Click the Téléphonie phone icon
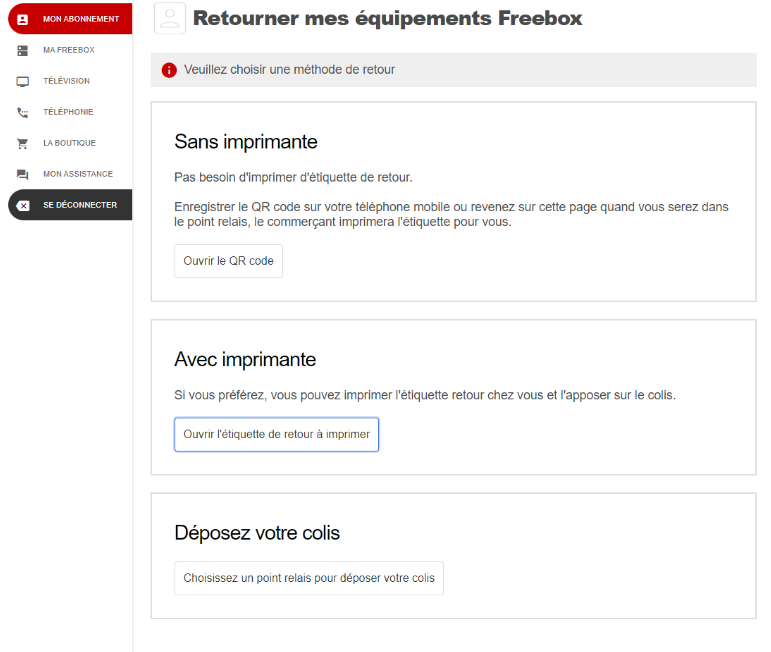Image resolution: width=771 pixels, height=652 pixels. [23, 112]
